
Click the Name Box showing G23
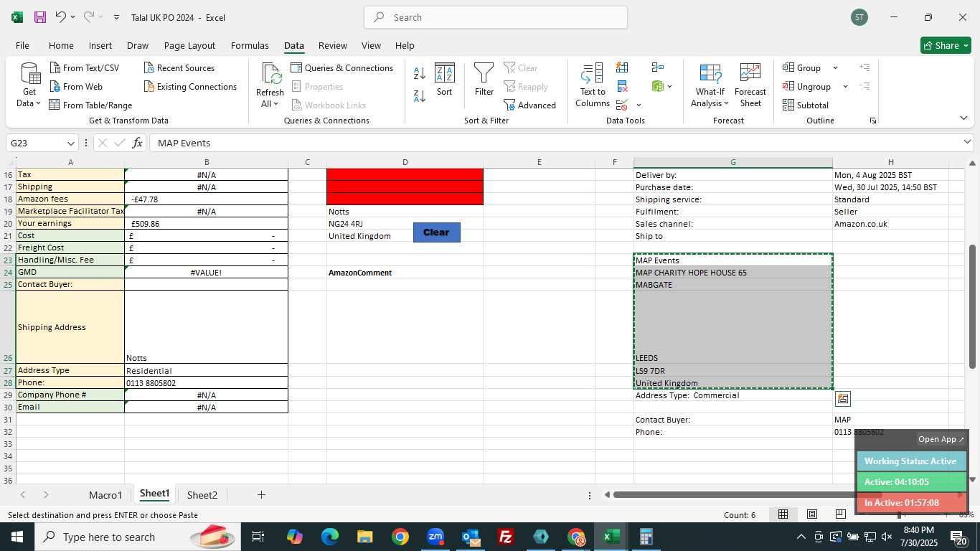click(x=34, y=143)
